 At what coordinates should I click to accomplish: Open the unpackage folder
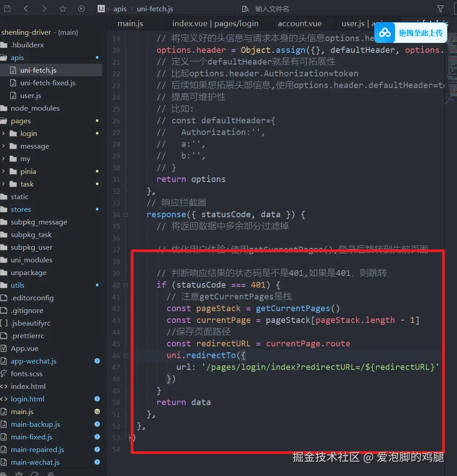28,273
